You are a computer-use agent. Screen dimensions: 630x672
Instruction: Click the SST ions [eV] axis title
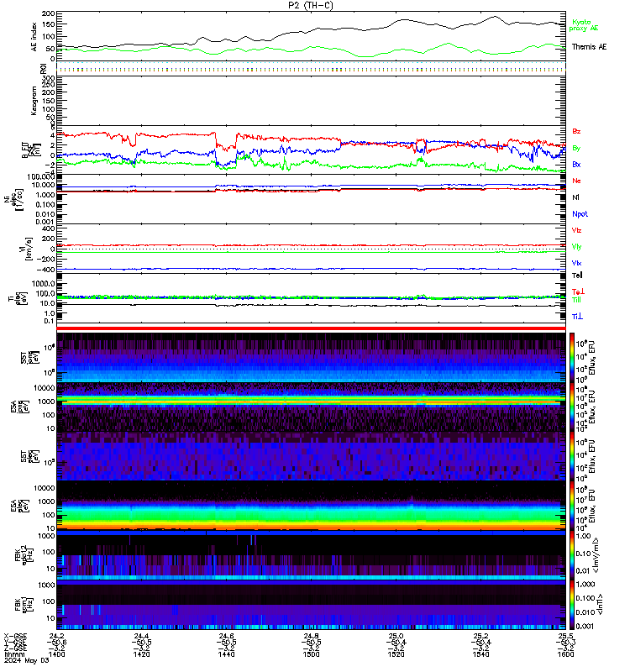pos(29,358)
